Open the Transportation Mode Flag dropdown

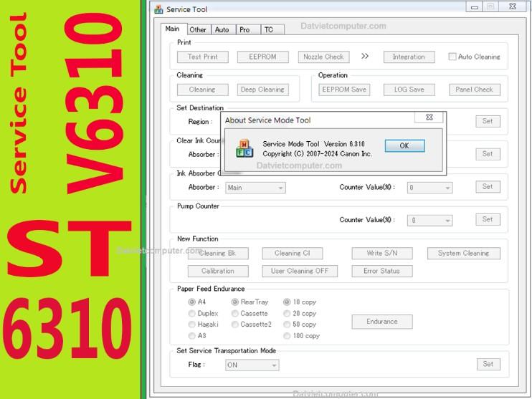[252, 365]
